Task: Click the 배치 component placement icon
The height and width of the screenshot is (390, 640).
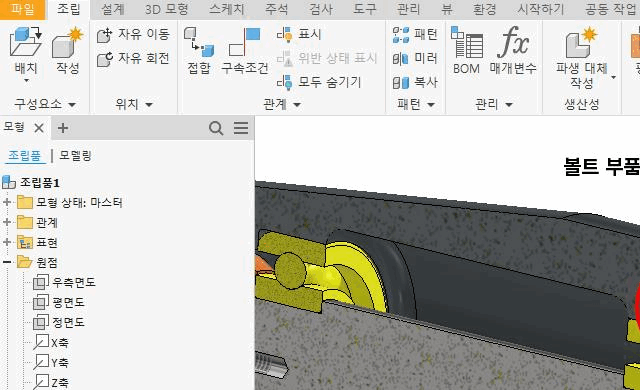Action: pos(26,42)
